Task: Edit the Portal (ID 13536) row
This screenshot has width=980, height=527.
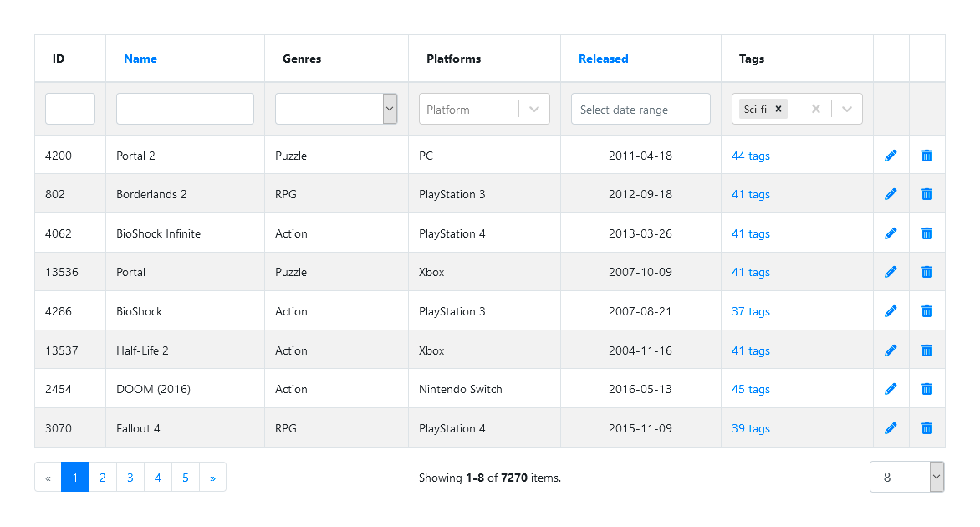Action: point(891,272)
